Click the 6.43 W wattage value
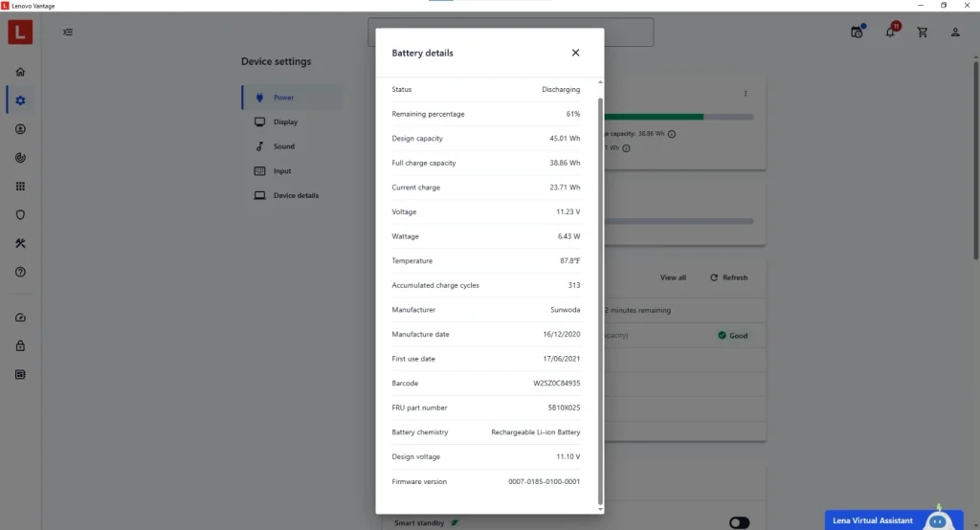 tap(568, 236)
